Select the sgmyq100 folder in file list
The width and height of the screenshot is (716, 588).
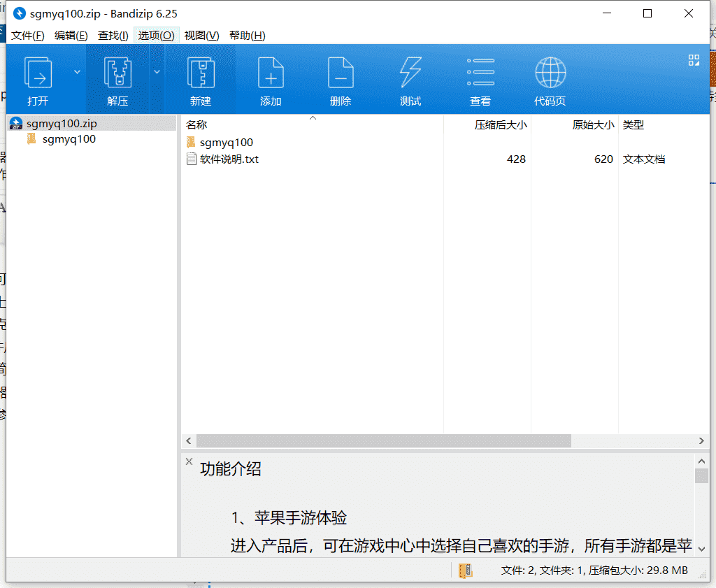(x=226, y=143)
